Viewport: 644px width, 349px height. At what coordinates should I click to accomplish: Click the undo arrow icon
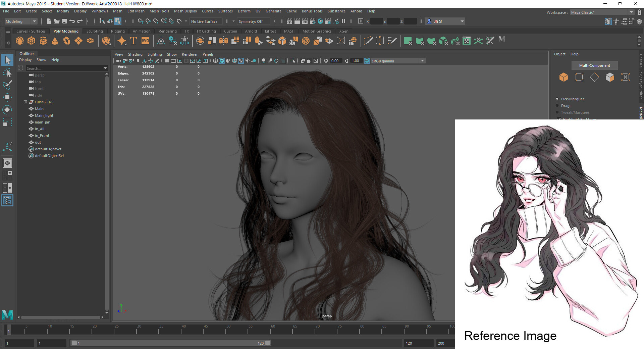(72, 21)
